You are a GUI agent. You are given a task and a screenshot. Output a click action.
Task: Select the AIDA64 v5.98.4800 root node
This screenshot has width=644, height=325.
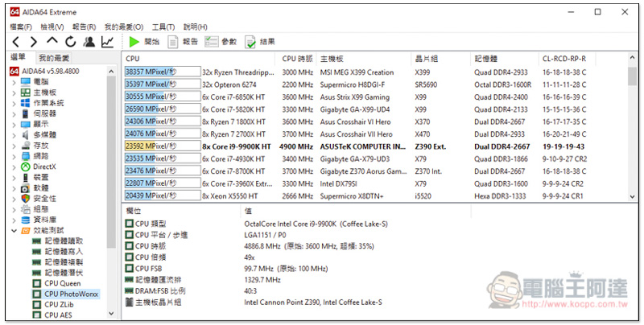[44, 71]
